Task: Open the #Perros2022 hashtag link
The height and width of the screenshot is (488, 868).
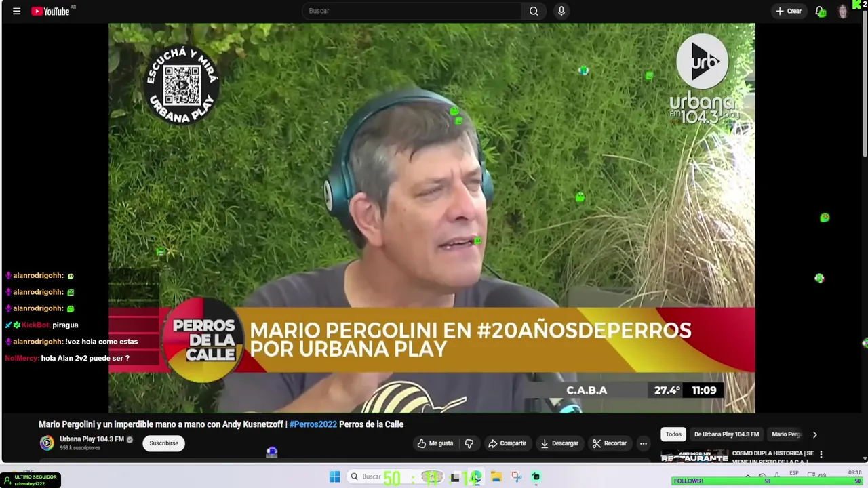Action: click(313, 424)
